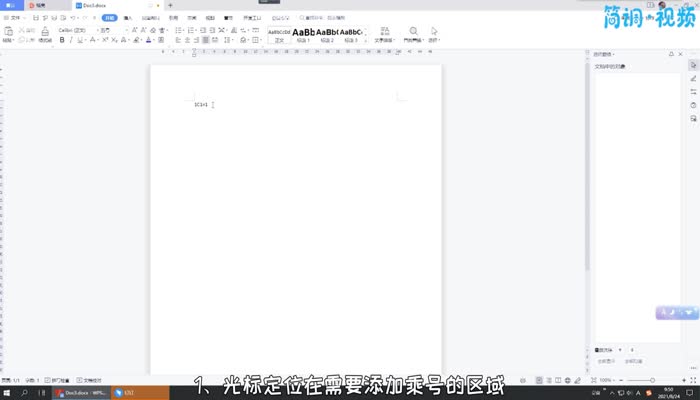The width and height of the screenshot is (700, 400).
Task: Click the selection pane arrow icon in right sidebar
Action: pos(693,65)
